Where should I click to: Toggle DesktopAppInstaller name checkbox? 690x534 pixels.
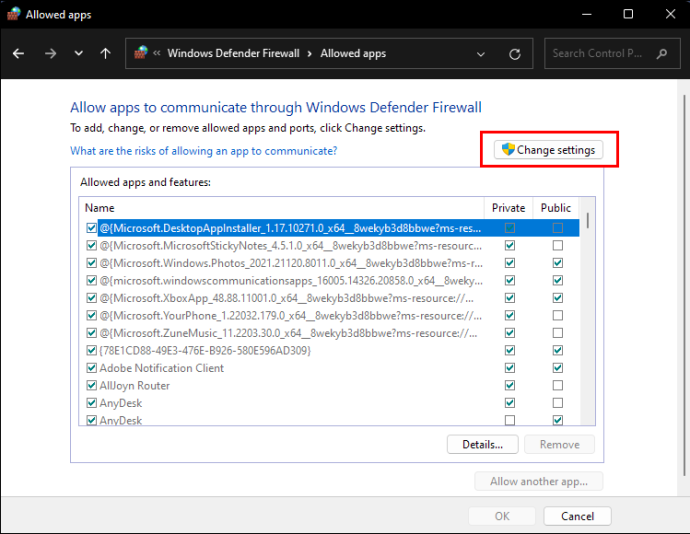tap(92, 228)
